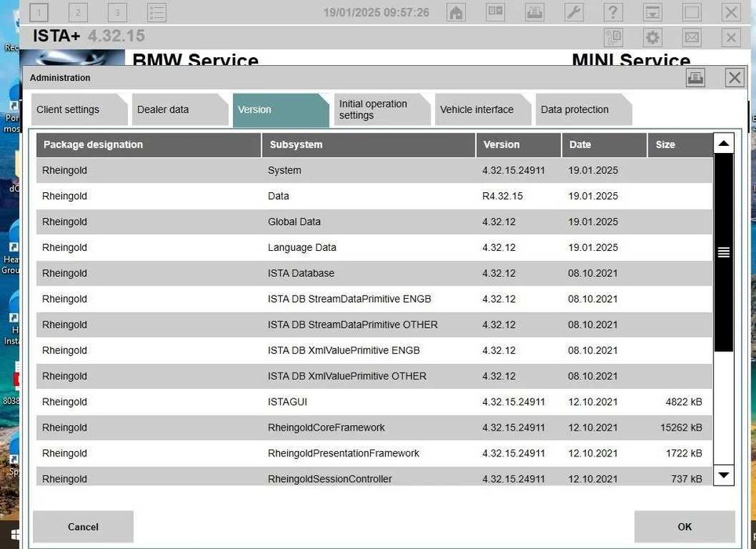Image resolution: width=756 pixels, height=549 pixels.
Task: Open the Dealer data tab
Action: click(x=180, y=110)
